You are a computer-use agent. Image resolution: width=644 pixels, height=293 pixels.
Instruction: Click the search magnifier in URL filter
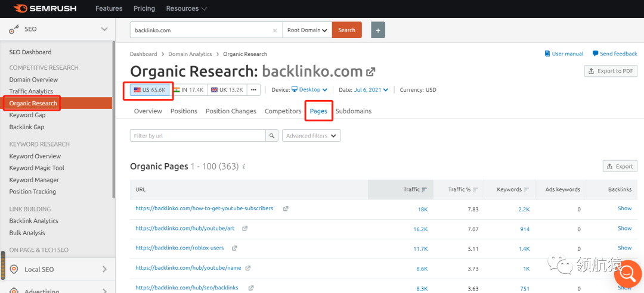272,136
